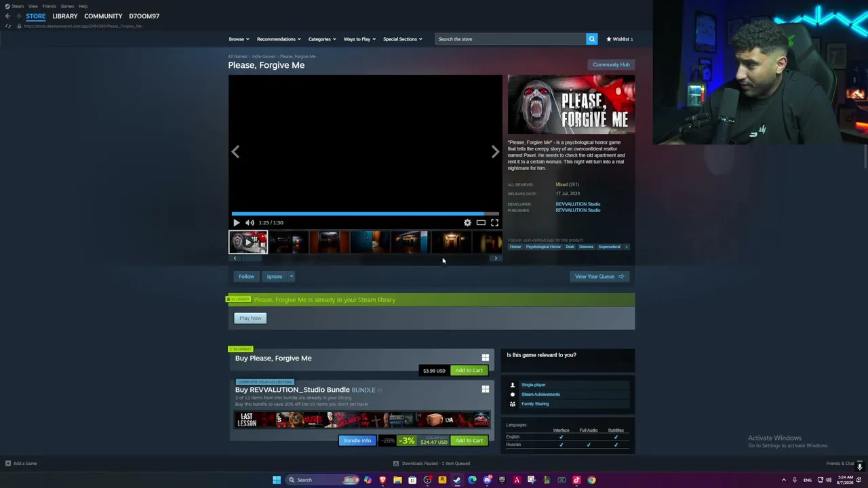Enter fullscreen for the trailer
The width and height of the screenshot is (868, 488).
tap(494, 222)
